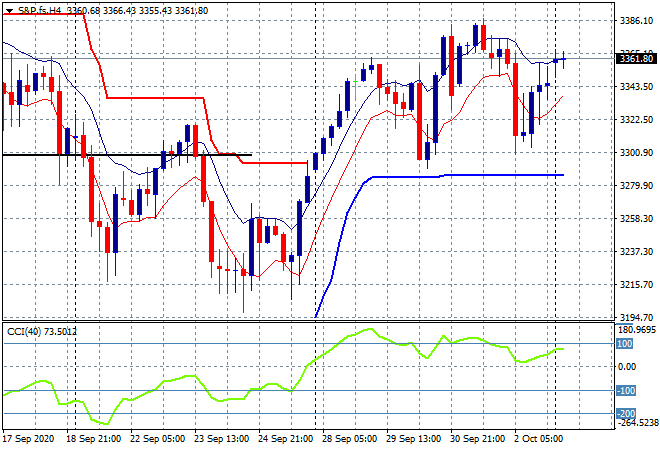Click the 3237.30 price axis label
660x450 pixels.
636,251
